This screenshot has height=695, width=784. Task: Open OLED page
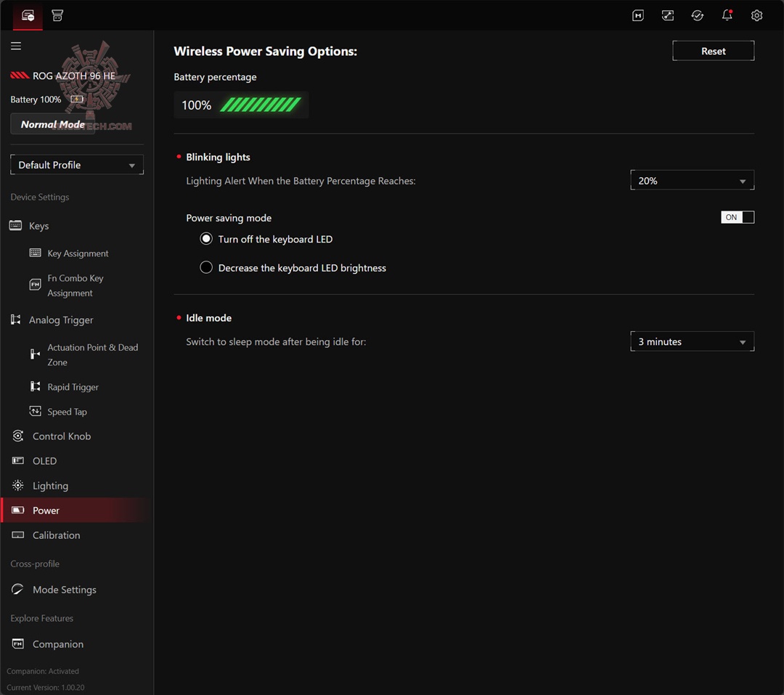(x=44, y=461)
